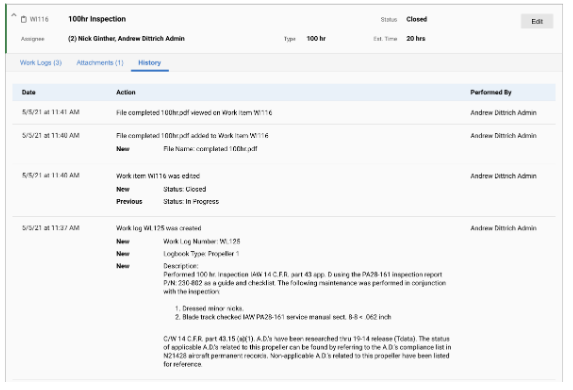This screenshot has width=573, height=390.
Task: Click the 'Status: Closed' new value
Action: pos(185,189)
